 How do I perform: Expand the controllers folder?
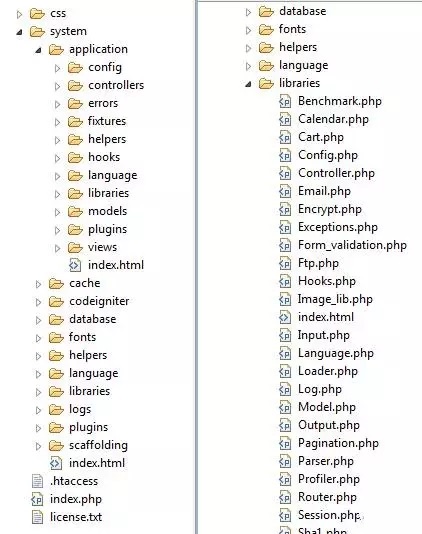point(58,86)
